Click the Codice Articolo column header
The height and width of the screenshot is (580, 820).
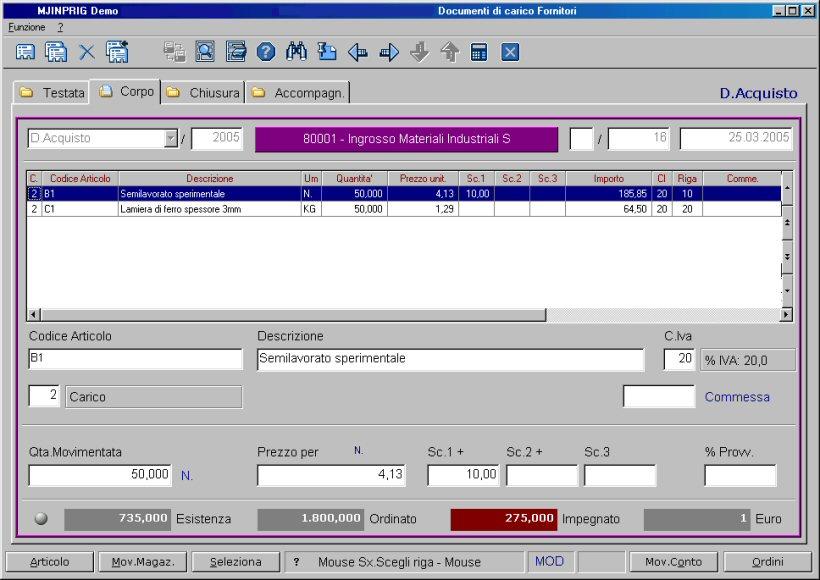pyautogui.click(x=80, y=179)
